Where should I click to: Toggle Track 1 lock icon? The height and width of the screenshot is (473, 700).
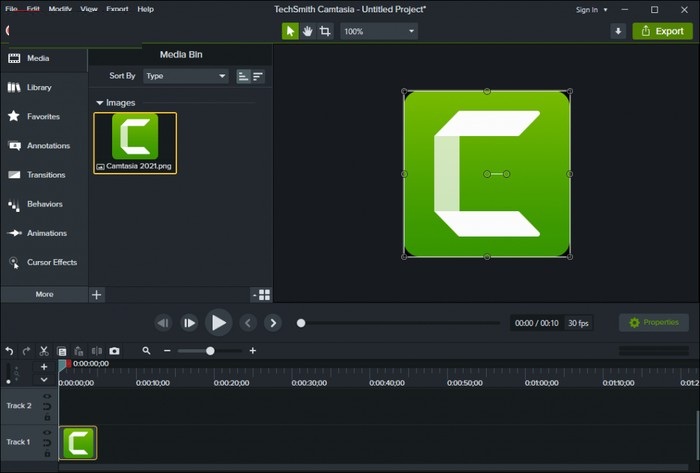(x=47, y=454)
